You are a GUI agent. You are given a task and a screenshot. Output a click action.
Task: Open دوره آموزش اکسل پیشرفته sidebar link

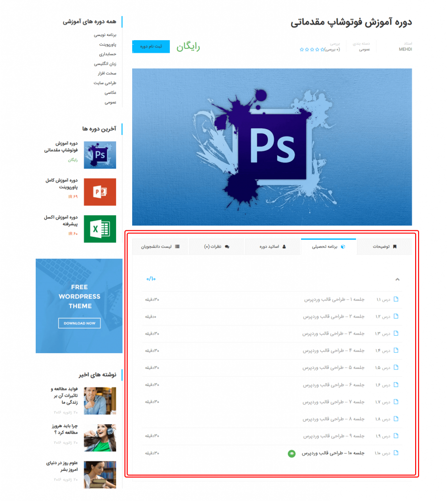pos(61,221)
